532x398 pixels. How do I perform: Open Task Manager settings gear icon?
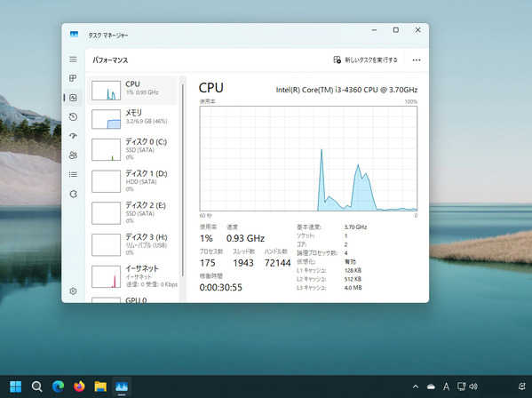[x=73, y=291]
